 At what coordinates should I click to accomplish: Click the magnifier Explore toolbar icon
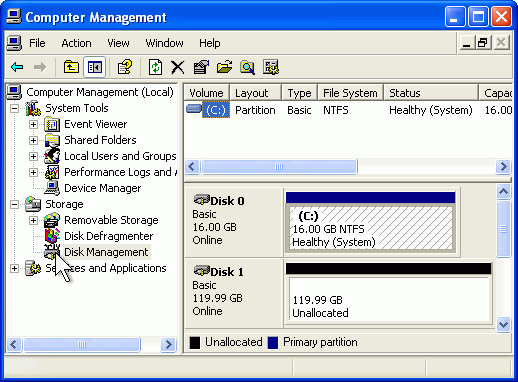click(x=247, y=67)
